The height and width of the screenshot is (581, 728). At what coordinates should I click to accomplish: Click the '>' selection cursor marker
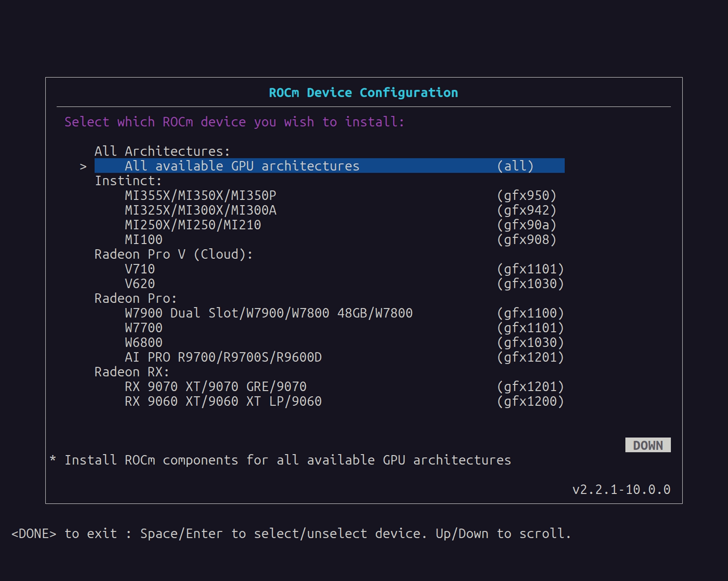83,166
